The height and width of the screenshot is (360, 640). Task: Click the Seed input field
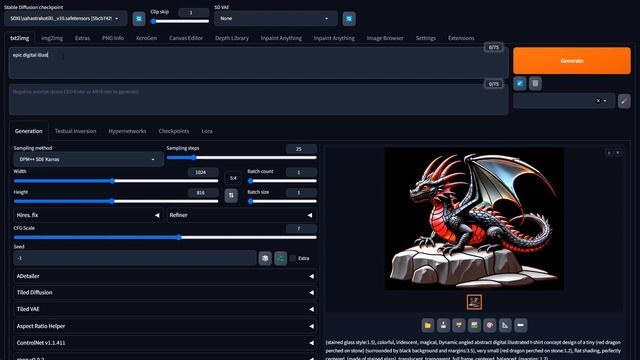135,258
